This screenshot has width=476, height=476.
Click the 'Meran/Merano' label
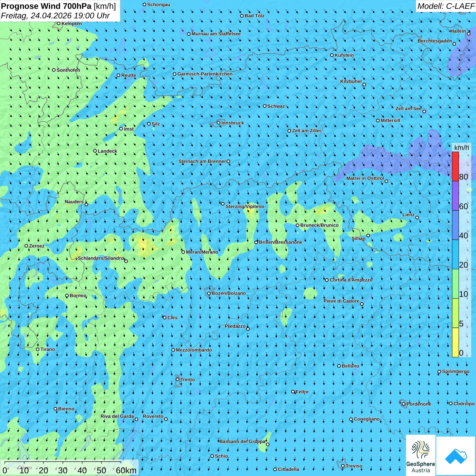point(202,252)
